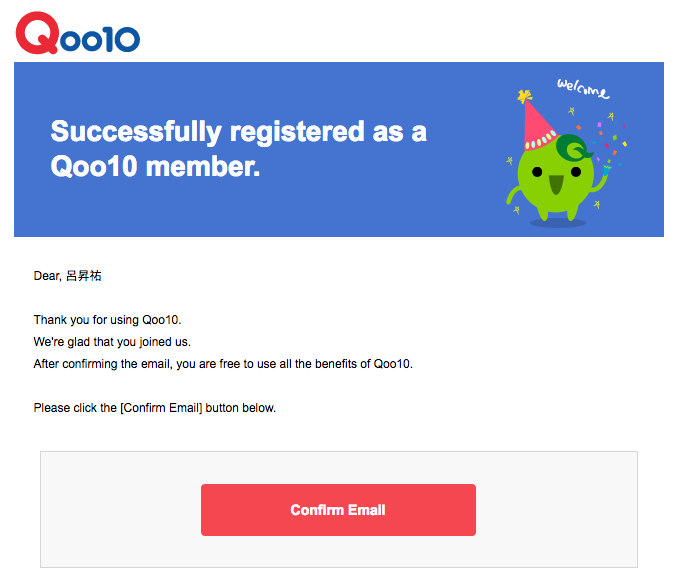This screenshot has height=585, width=682.
Task: Click the green mascot character's face
Action: [x=556, y=178]
